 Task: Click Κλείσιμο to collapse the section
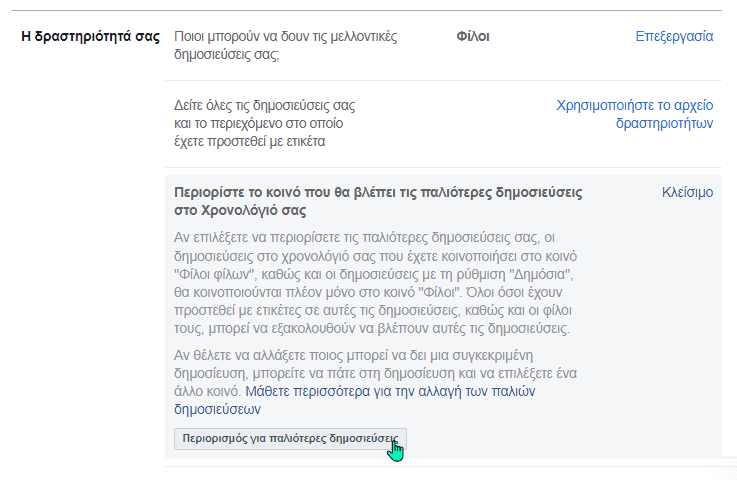[x=687, y=192]
